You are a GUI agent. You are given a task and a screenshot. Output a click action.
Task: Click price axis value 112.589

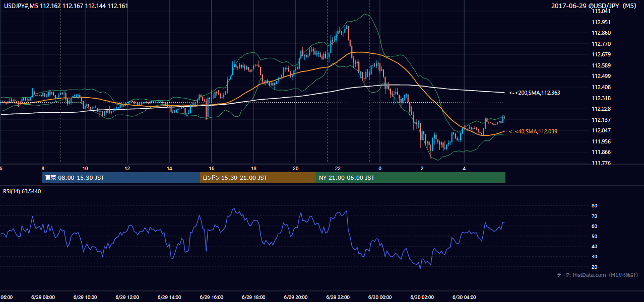[602, 65]
